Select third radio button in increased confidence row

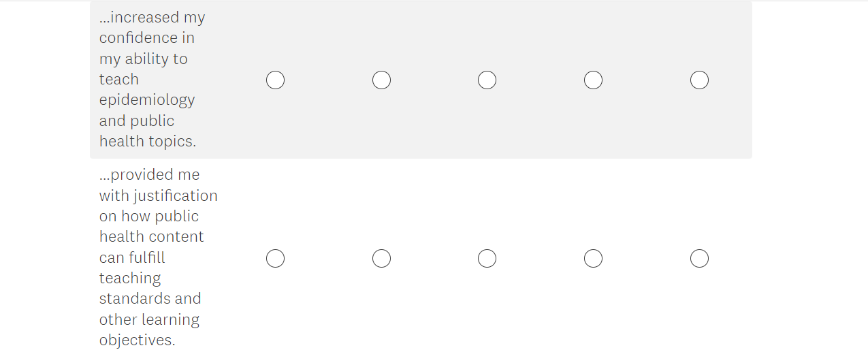pos(487,80)
